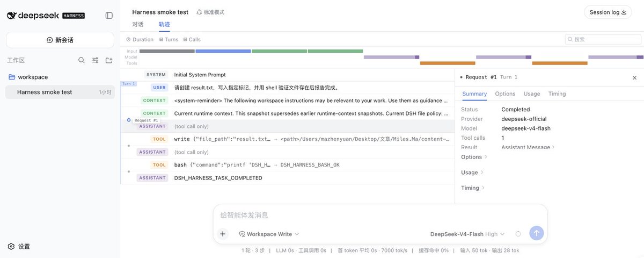Open 设置 settings at sidebar bottom
The height and width of the screenshot is (258, 644).
[x=19, y=246]
